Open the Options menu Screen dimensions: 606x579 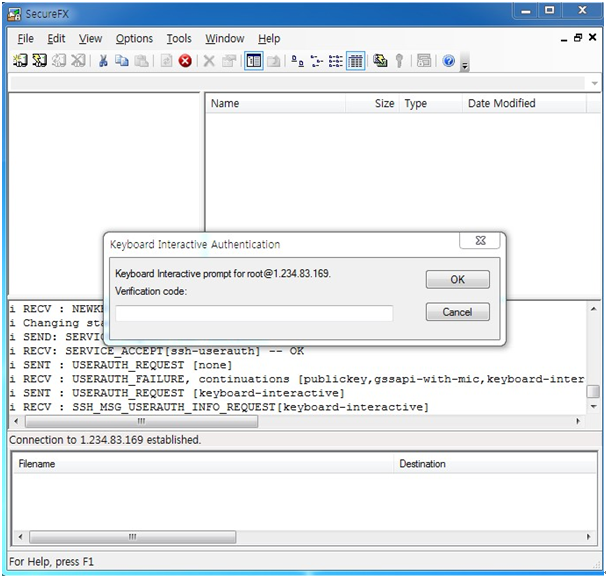pyautogui.click(x=134, y=39)
